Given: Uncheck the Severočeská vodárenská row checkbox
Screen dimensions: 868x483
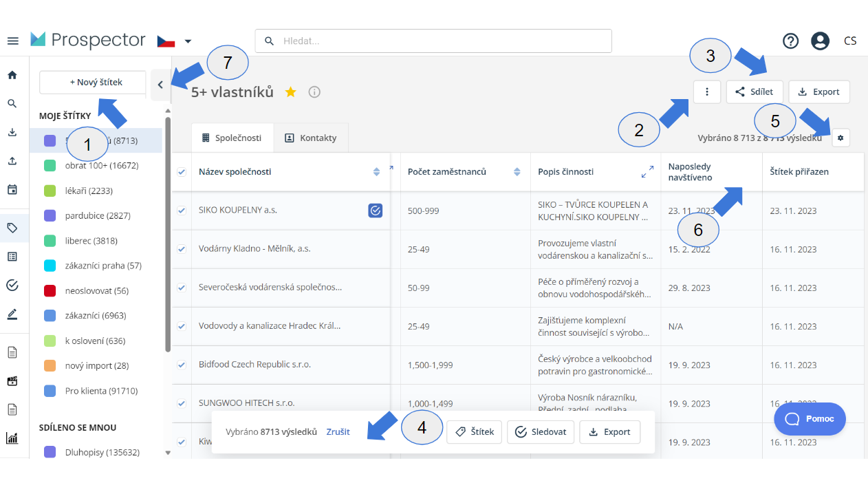Looking at the screenshot, I should [182, 288].
